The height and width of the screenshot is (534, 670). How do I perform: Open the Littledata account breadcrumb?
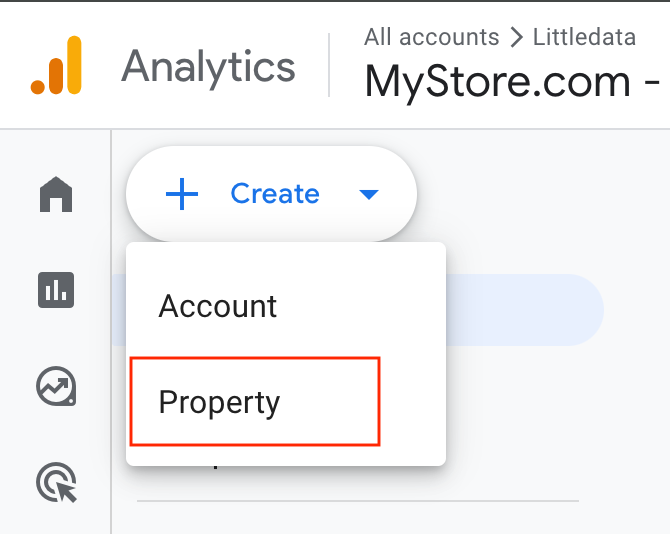(584, 37)
